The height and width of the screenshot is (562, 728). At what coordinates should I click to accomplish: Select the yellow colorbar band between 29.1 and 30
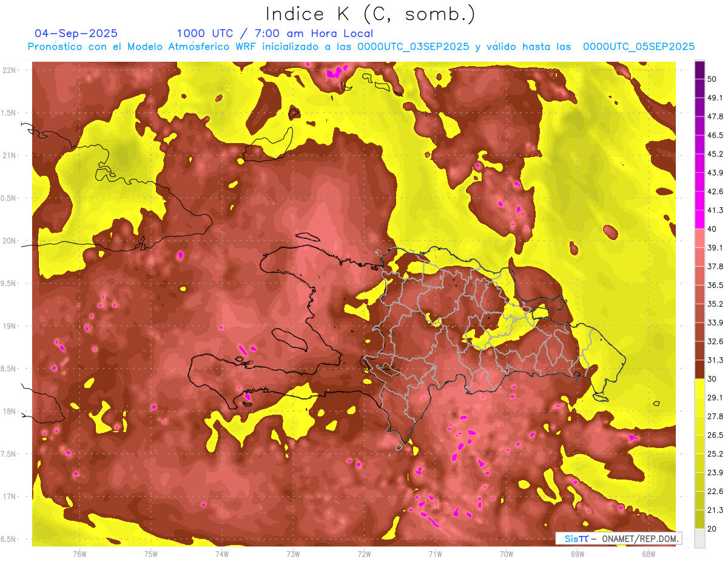699,388
